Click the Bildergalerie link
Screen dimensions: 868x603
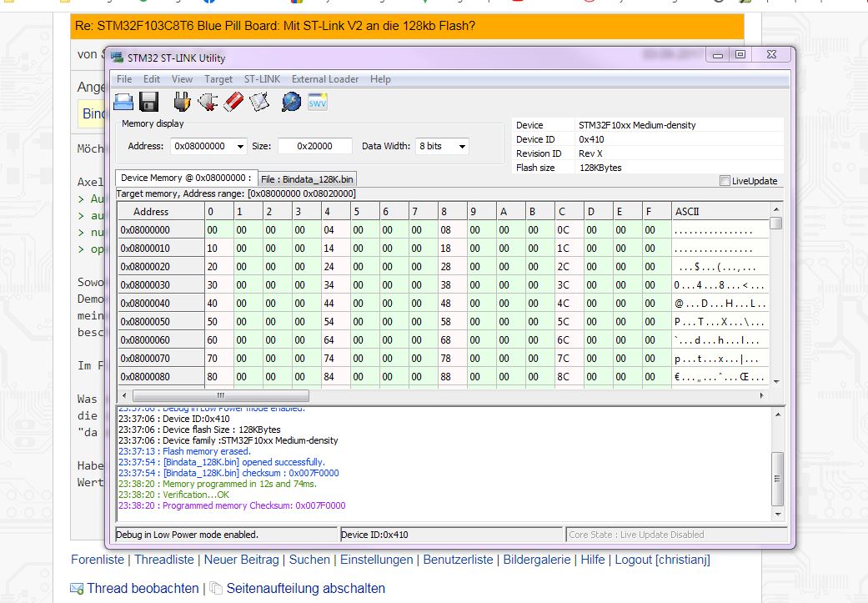[x=537, y=560]
